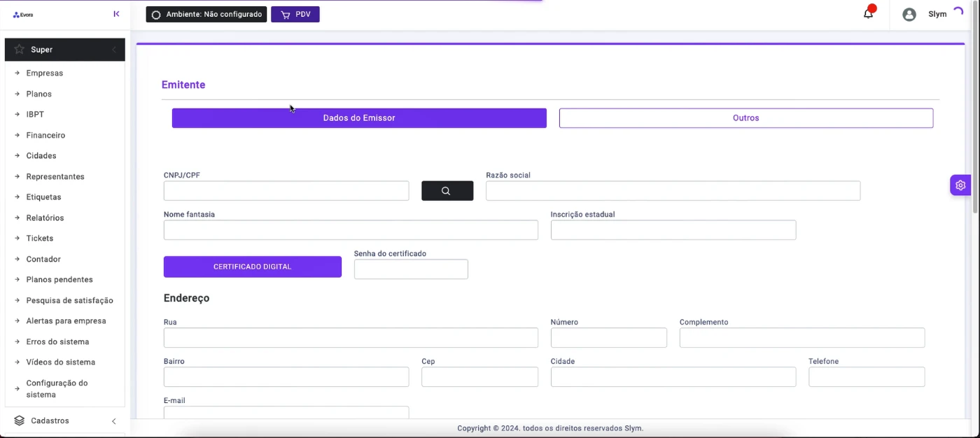This screenshot has width=980, height=438.
Task: Collapse the sidebar with the arrow icon
Action: click(116, 14)
